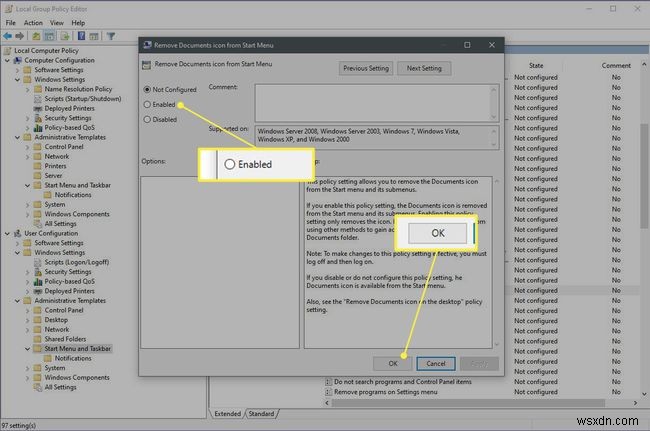This screenshot has height=431, width=650.
Task: Click the policy list's scroll-down arrow
Action: 644,394
